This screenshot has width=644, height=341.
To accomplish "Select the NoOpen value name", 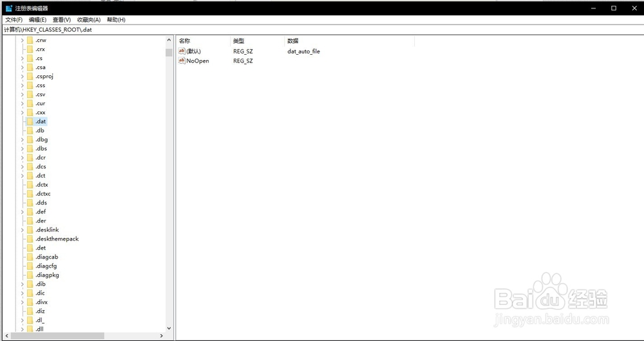I will tap(198, 61).
